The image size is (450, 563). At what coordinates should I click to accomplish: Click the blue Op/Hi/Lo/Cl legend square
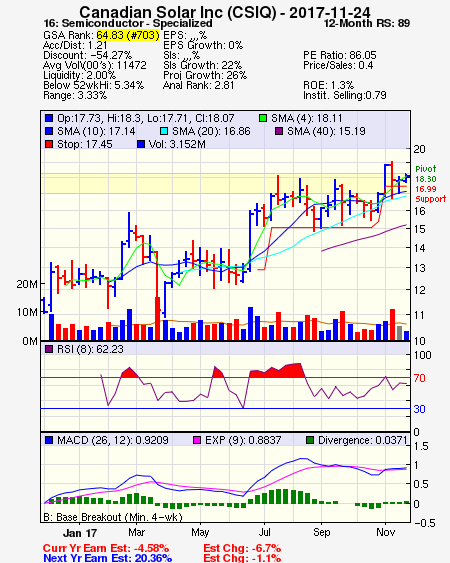pyautogui.click(x=49, y=118)
